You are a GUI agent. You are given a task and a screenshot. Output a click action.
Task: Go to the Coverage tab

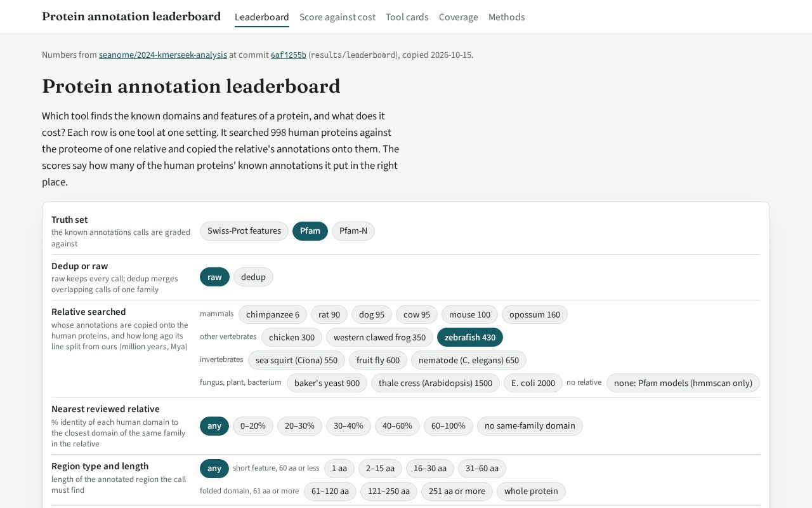pos(459,17)
